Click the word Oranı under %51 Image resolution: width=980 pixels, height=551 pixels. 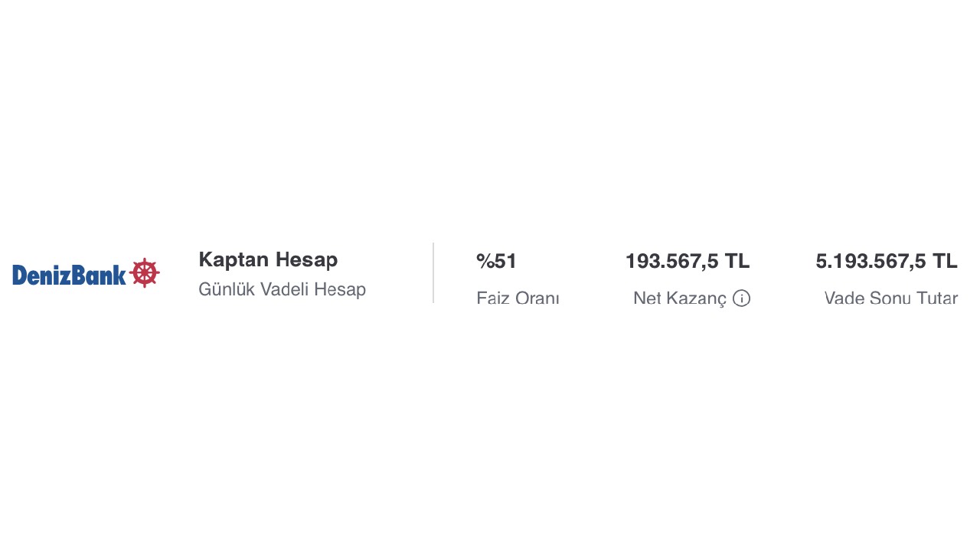coord(538,298)
